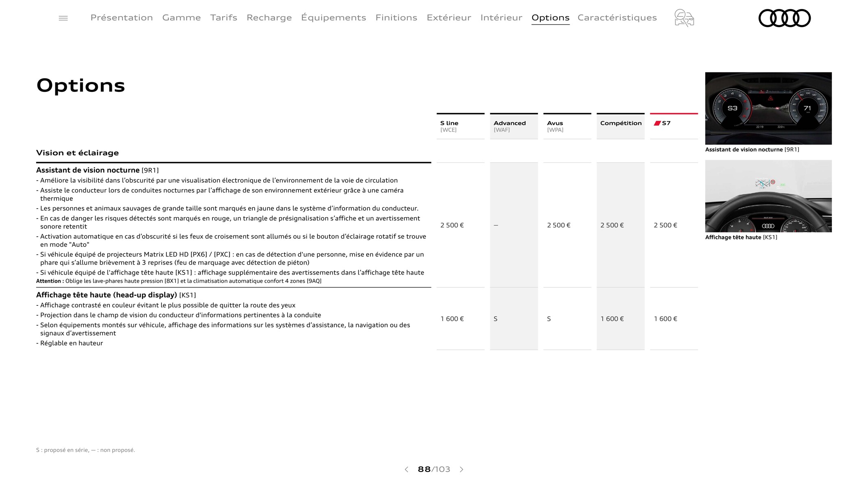Click the S line column header
Screen dimensions: 868x488
point(460,126)
